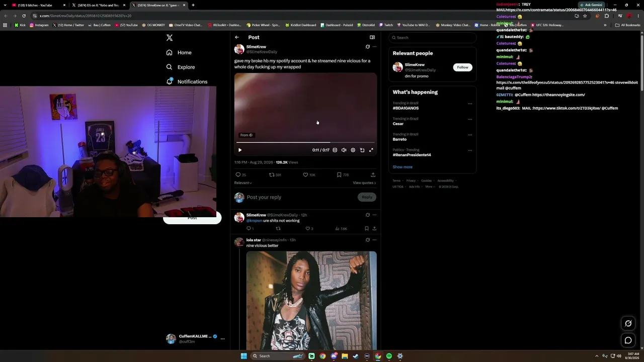Switch to the 'DS on X' tab
This screenshot has height=362, width=644.
(98, 5)
